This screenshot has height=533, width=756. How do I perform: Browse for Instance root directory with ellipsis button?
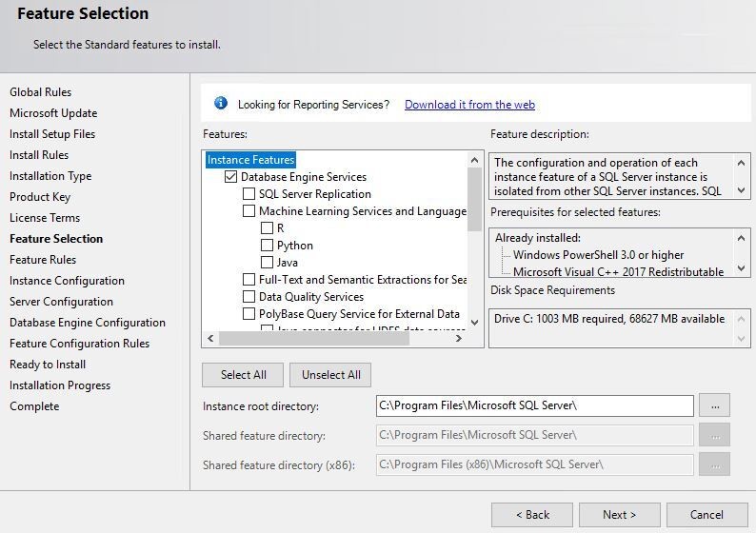[x=715, y=405]
